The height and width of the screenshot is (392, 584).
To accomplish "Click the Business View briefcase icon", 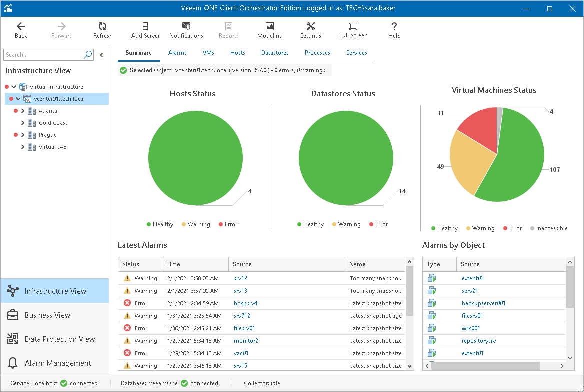I will 13,315.
